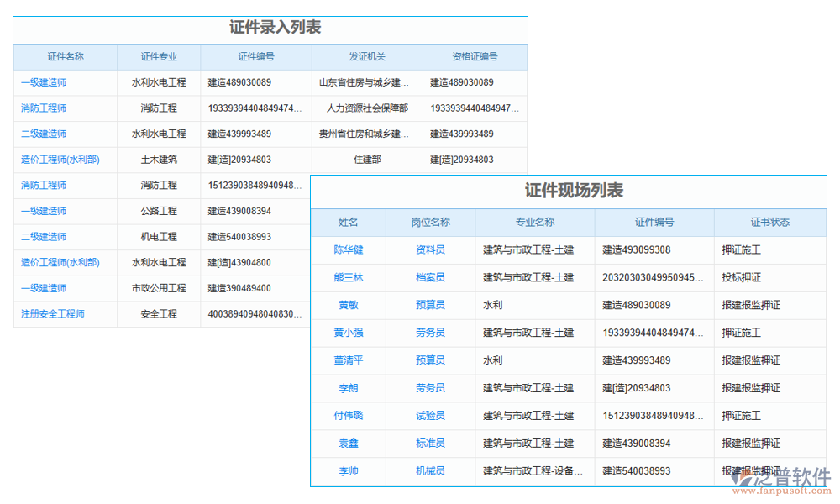Click the 姓名 column header

[349, 222]
